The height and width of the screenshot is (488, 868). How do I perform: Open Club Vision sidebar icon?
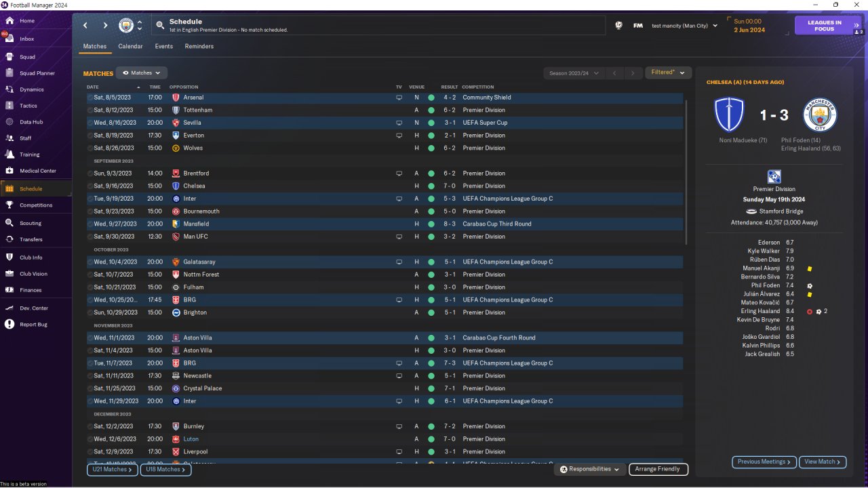coord(9,274)
